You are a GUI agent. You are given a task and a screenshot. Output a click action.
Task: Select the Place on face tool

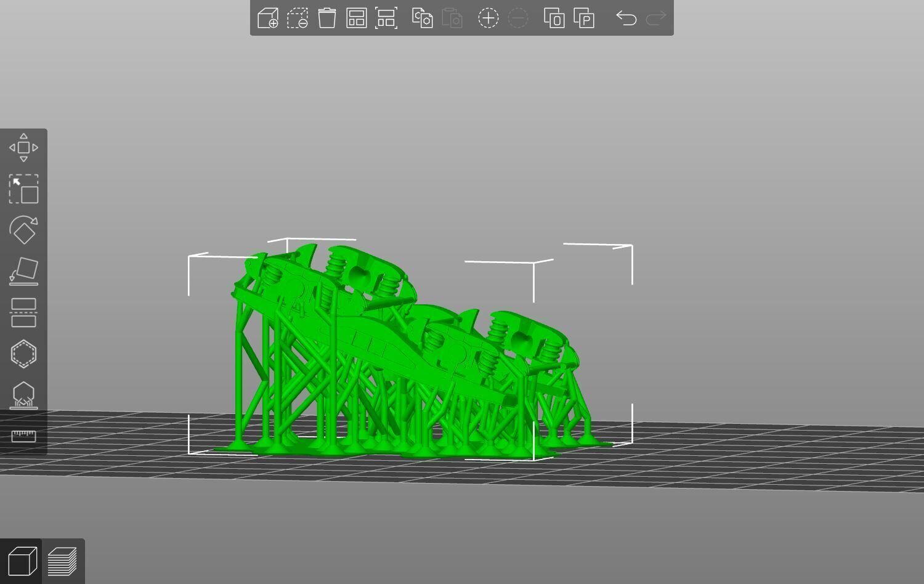coord(23,271)
